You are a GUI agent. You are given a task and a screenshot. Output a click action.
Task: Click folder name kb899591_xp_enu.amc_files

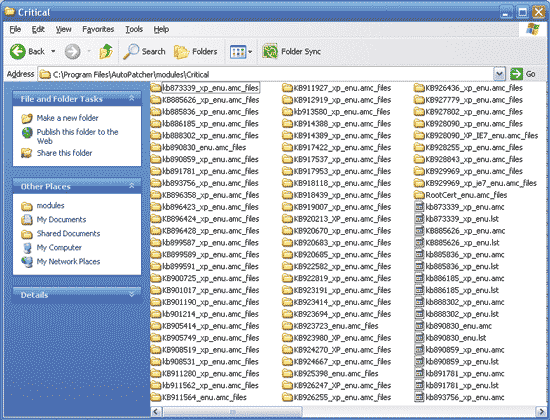tap(210, 267)
